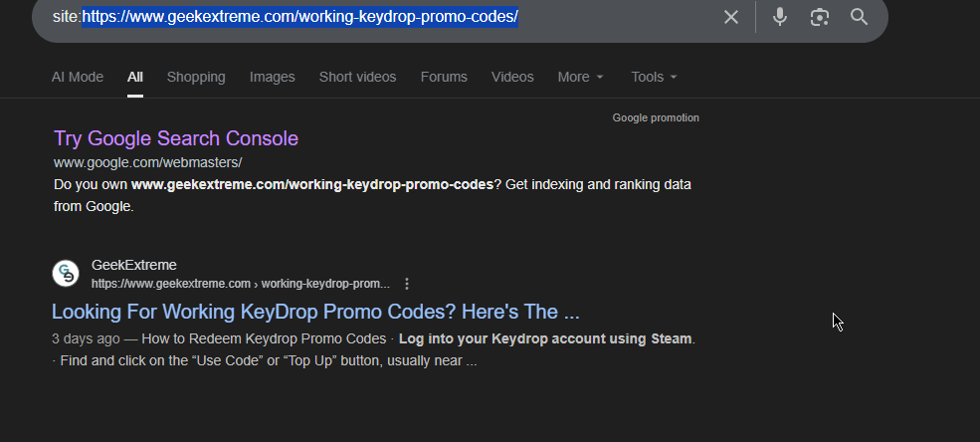980x442 pixels.
Task: Expand the More search filters dropdown
Action: pyautogui.click(x=580, y=77)
